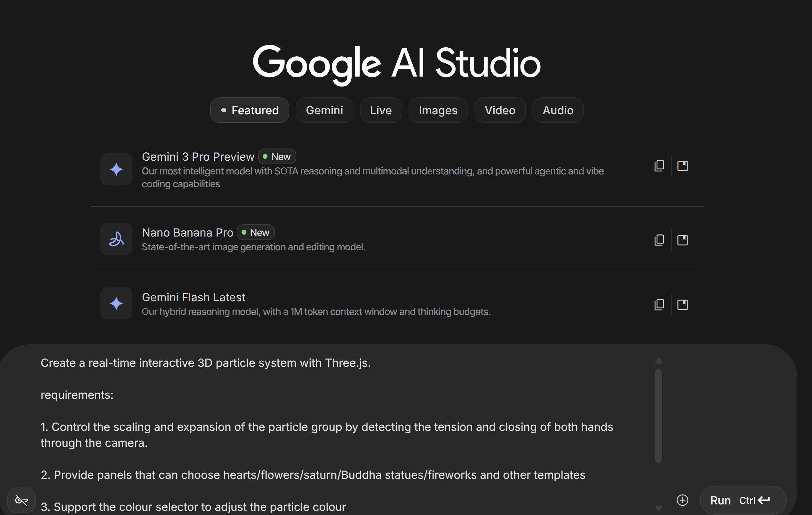Click the plus circle add-attachment icon
The image size is (812, 515).
tap(682, 500)
